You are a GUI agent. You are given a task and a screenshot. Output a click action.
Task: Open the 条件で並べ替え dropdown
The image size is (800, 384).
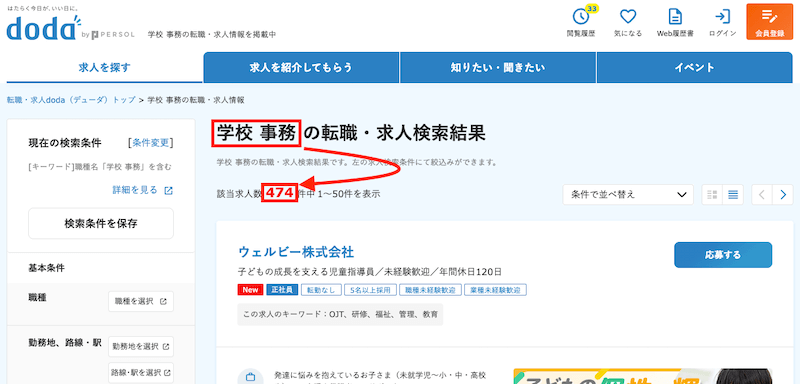click(628, 194)
